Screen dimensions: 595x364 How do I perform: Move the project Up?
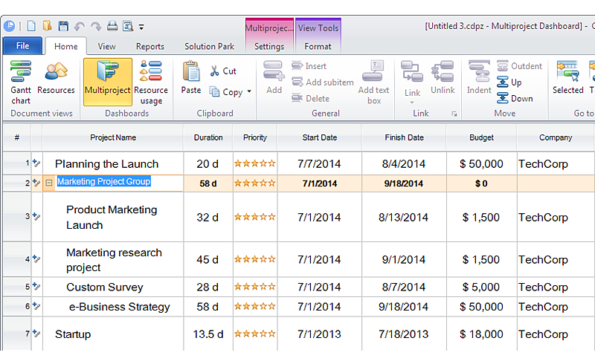(510, 82)
